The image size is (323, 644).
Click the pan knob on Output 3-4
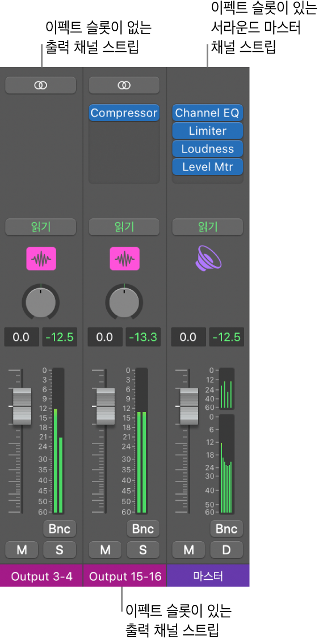pyautogui.click(x=41, y=301)
